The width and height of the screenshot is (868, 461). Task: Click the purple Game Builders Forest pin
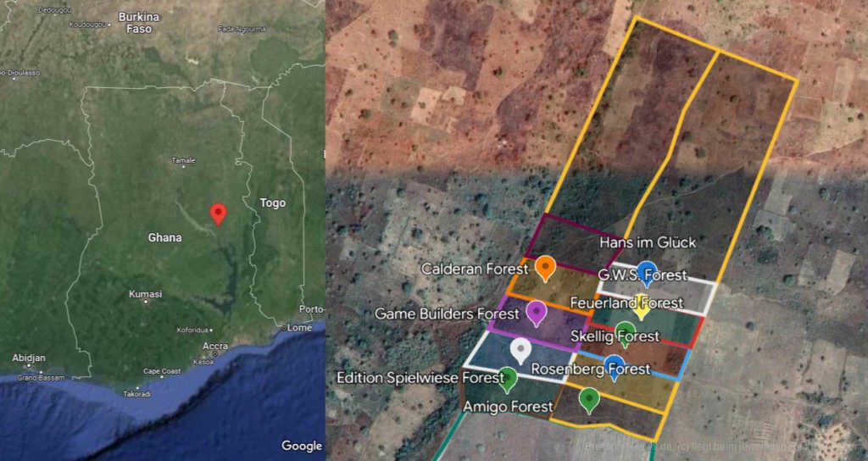(x=536, y=312)
